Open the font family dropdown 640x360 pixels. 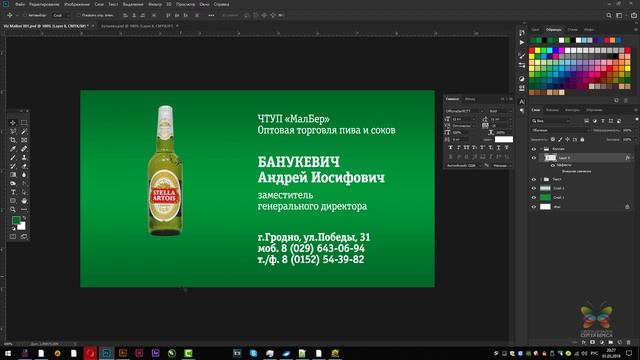click(x=464, y=111)
